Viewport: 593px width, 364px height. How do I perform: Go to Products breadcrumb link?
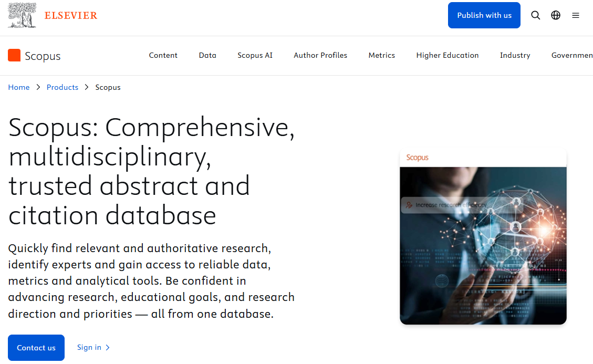tap(63, 87)
